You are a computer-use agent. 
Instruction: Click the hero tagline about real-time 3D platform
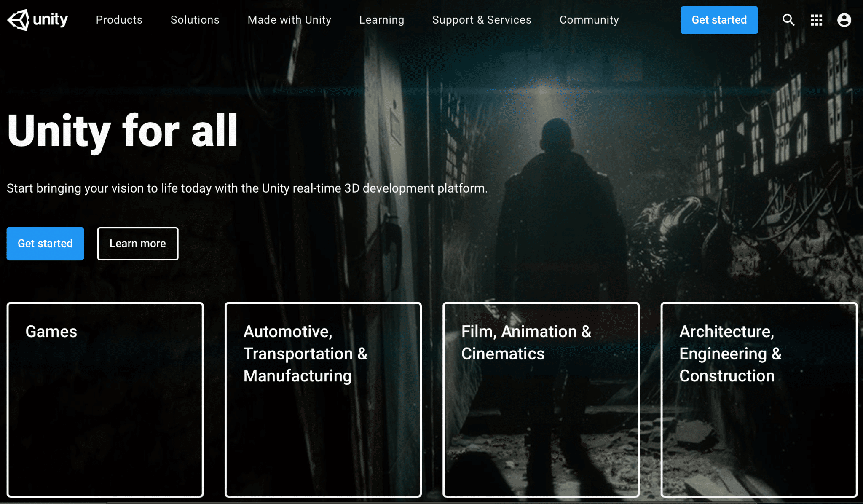(x=247, y=188)
